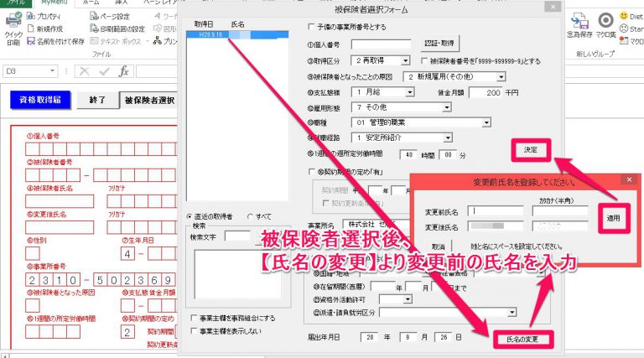Check 被保険者番号を「9999-999999-9」とする option
This screenshot has height=358, width=644.
[x=424, y=60]
